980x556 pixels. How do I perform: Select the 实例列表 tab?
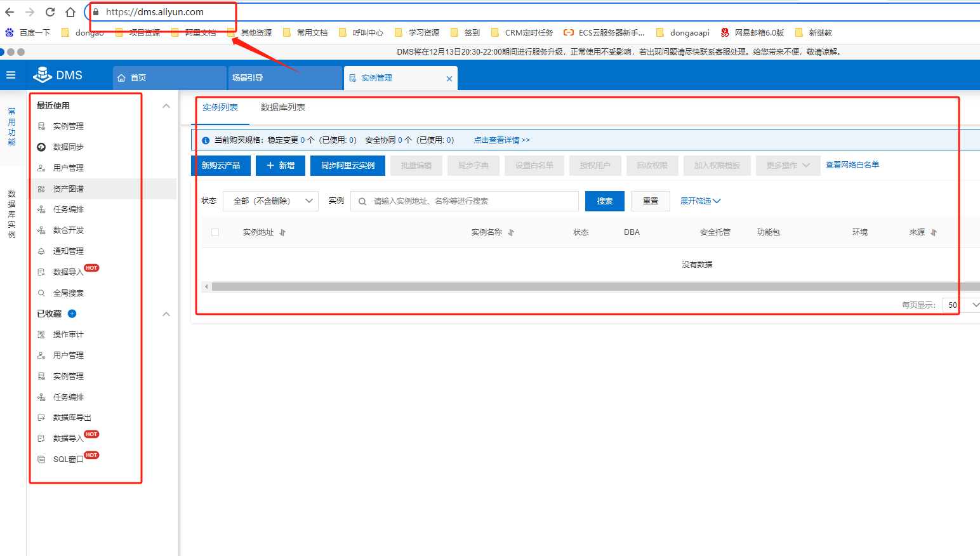220,108
